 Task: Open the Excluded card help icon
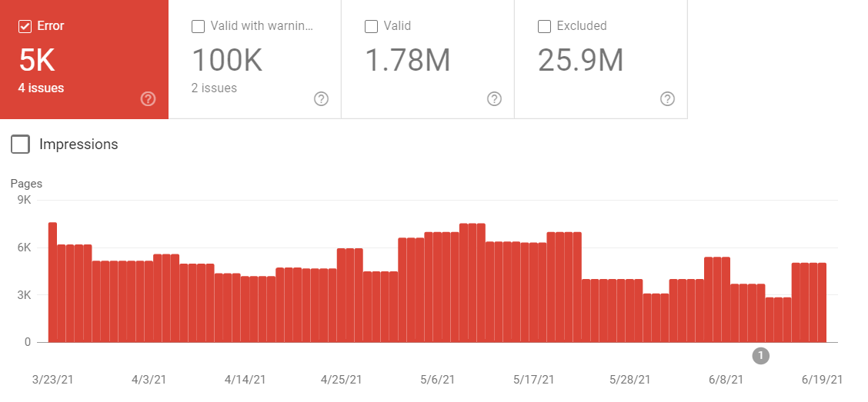pyautogui.click(x=668, y=98)
